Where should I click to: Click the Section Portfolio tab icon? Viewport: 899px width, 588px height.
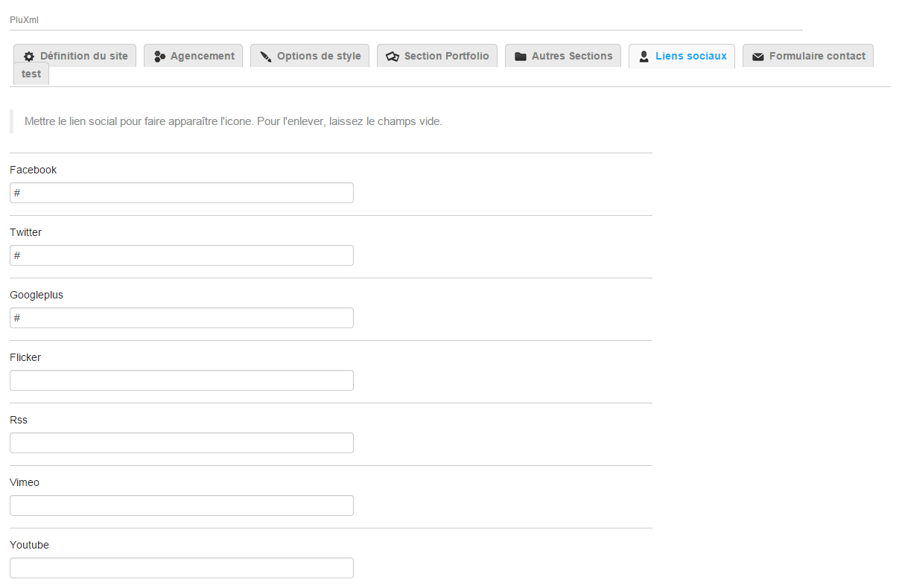click(x=393, y=57)
